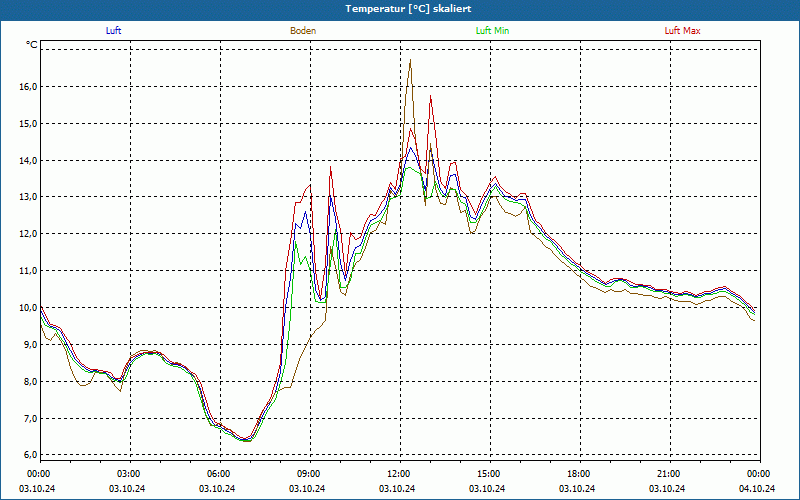Screen dimensions: 800x500
Task: Click the '09:00' time axis label
Action: (308, 474)
